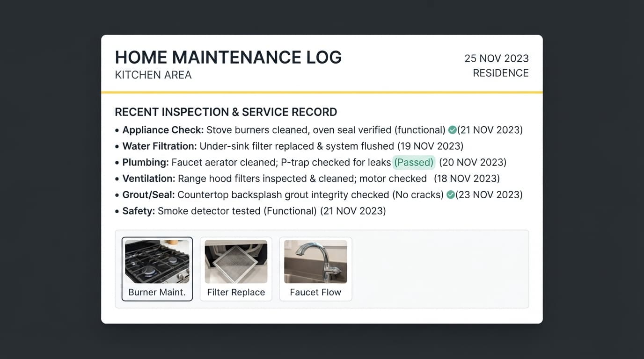Select the Safety smoke detector entry
Screen dimensions: 644x359
click(250, 211)
